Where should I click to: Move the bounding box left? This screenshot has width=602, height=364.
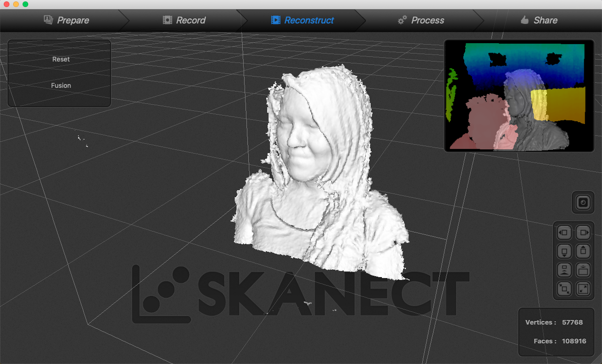pos(564,232)
